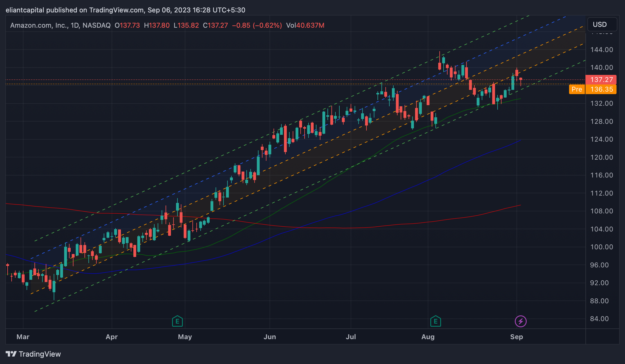
Task: Click the red 137.27 price label
Action: click(601, 80)
